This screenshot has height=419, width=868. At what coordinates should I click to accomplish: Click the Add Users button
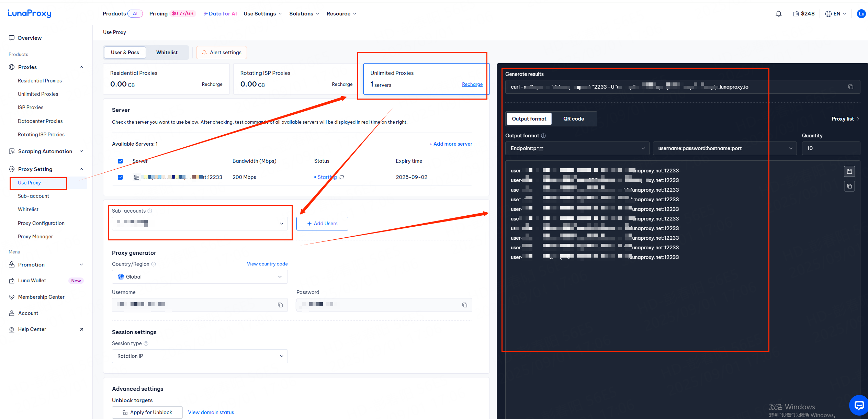click(x=322, y=224)
